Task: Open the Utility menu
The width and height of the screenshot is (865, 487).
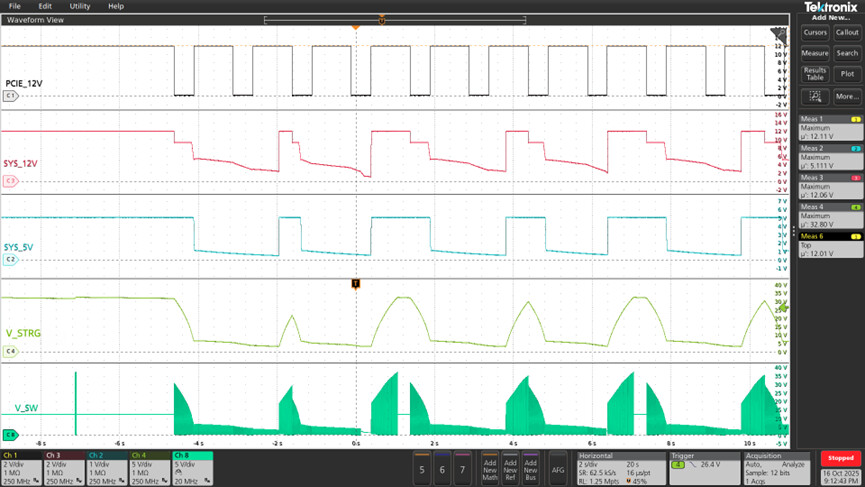Action: 80,6
